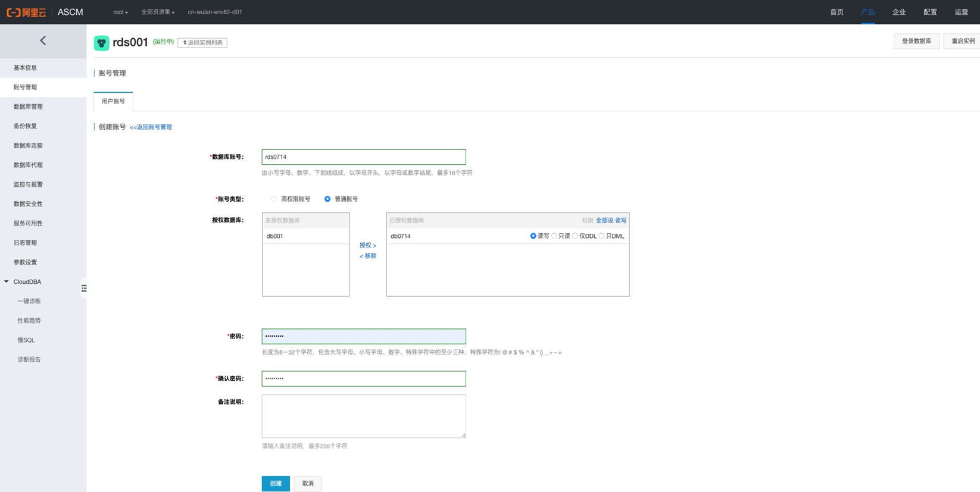This screenshot has width=980, height=492.
Task: Click the 登录数据库 button
Action: 916,41
